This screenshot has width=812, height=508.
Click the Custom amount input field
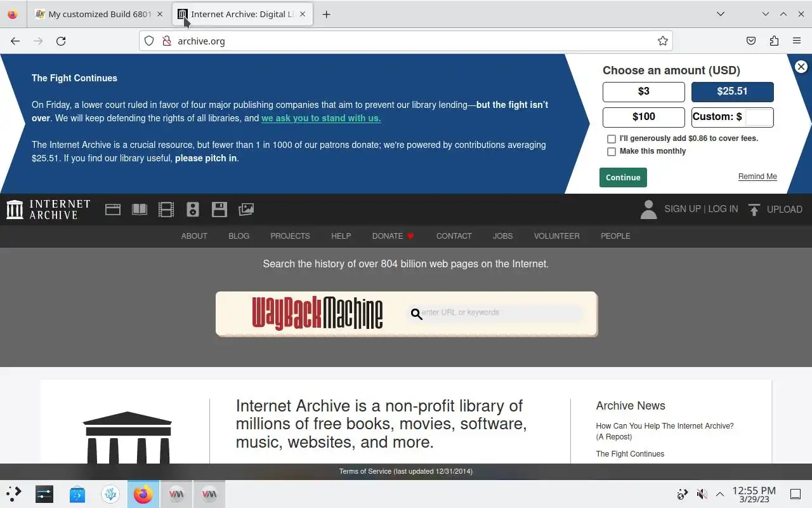[759, 117]
